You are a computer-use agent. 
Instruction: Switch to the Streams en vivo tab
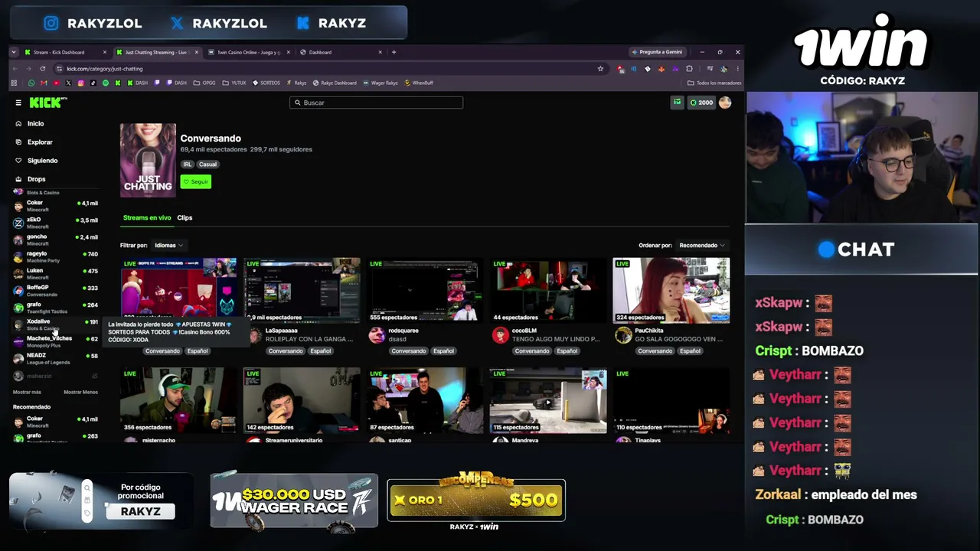click(147, 218)
